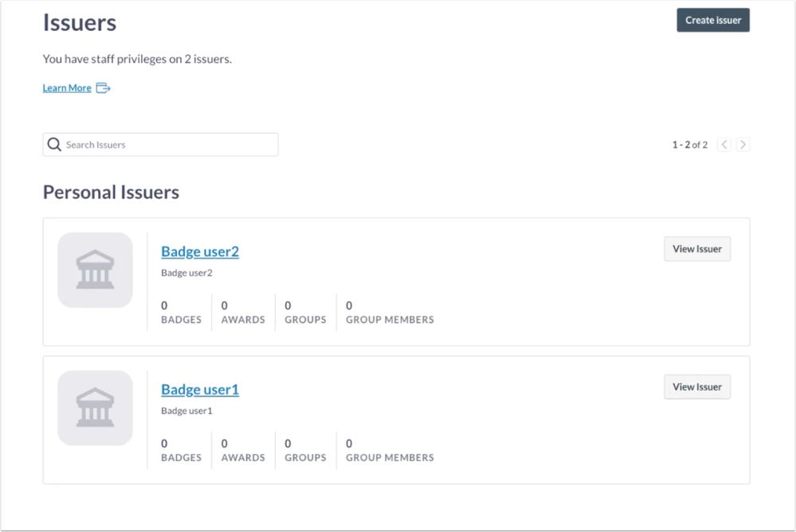Image resolution: width=796 pixels, height=532 pixels.
Task: Click the search magnifying glass icon
Action: pyautogui.click(x=53, y=144)
